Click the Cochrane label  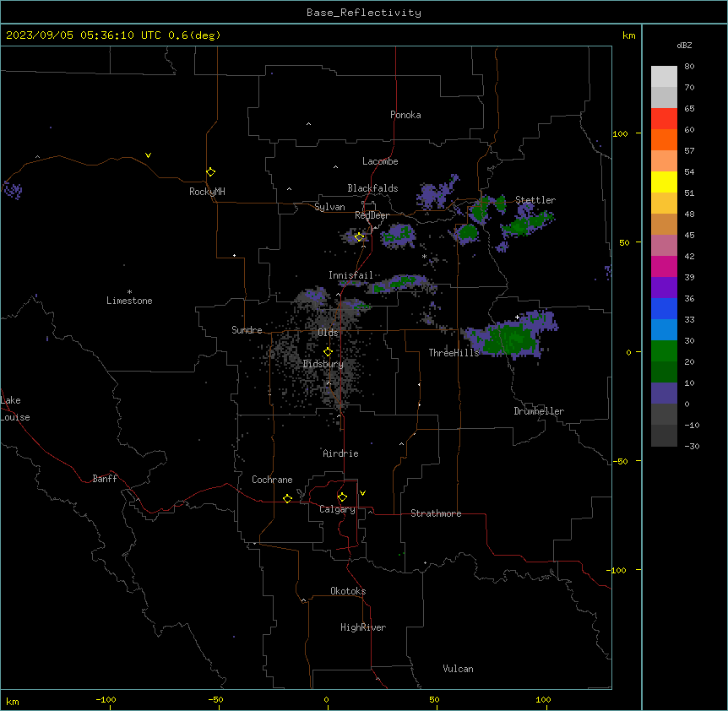(272, 480)
